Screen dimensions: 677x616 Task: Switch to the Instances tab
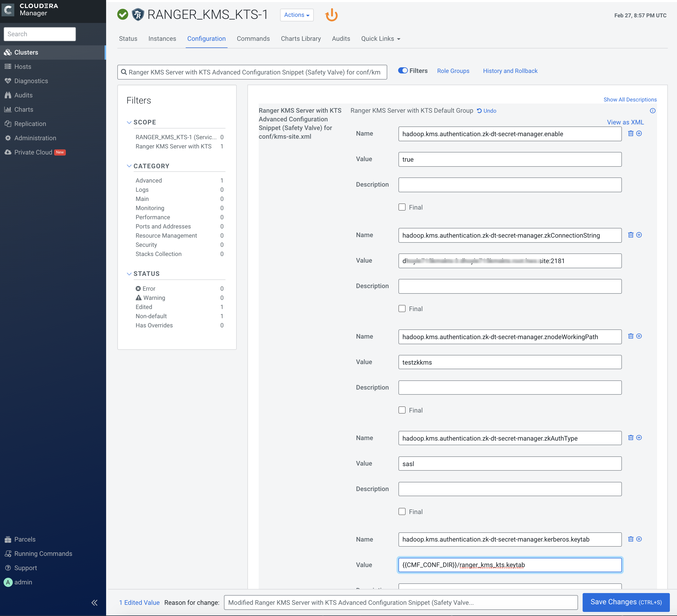(x=162, y=39)
